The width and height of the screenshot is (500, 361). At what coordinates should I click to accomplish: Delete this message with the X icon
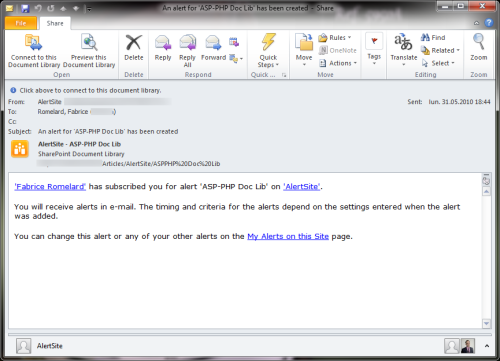134,48
